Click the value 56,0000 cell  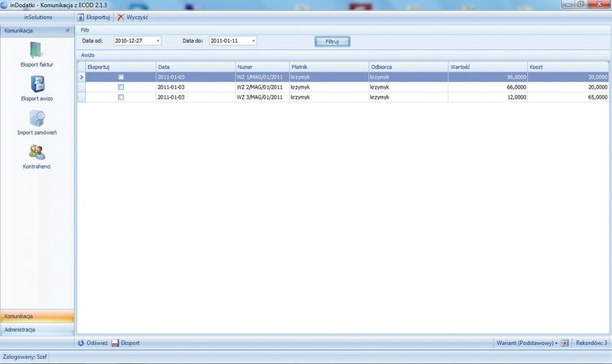pos(488,77)
